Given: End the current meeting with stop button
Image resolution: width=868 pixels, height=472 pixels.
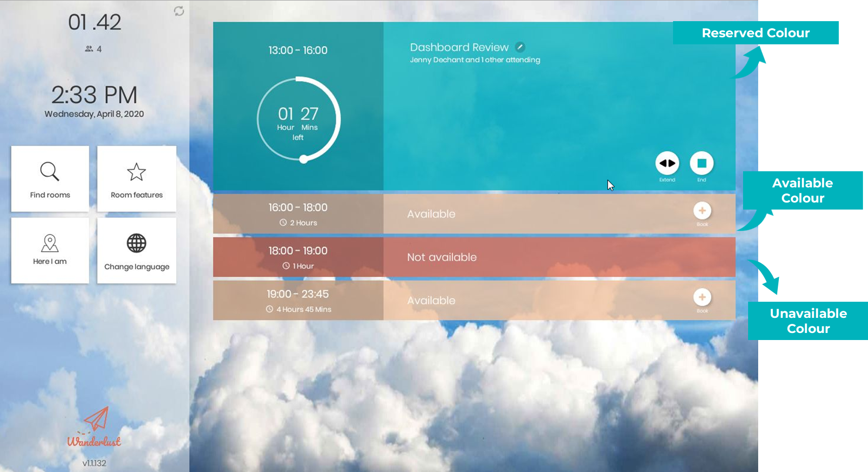Looking at the screenshot, I should point(702,163).
